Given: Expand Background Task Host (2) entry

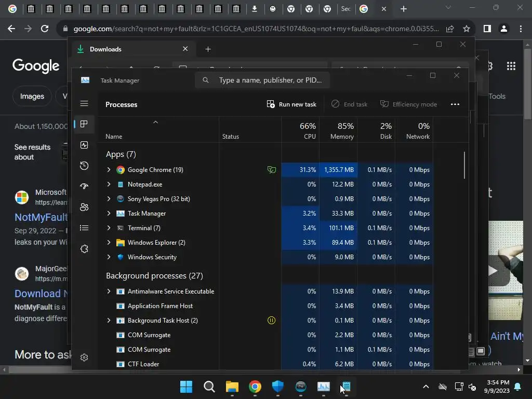Looking at the screenshot, I should (x=109, y=320).
